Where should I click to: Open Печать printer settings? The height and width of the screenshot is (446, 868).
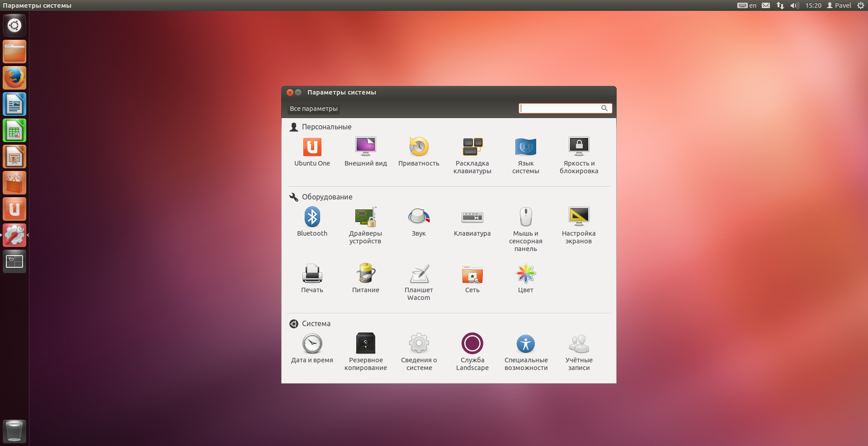tap(312, 278)
